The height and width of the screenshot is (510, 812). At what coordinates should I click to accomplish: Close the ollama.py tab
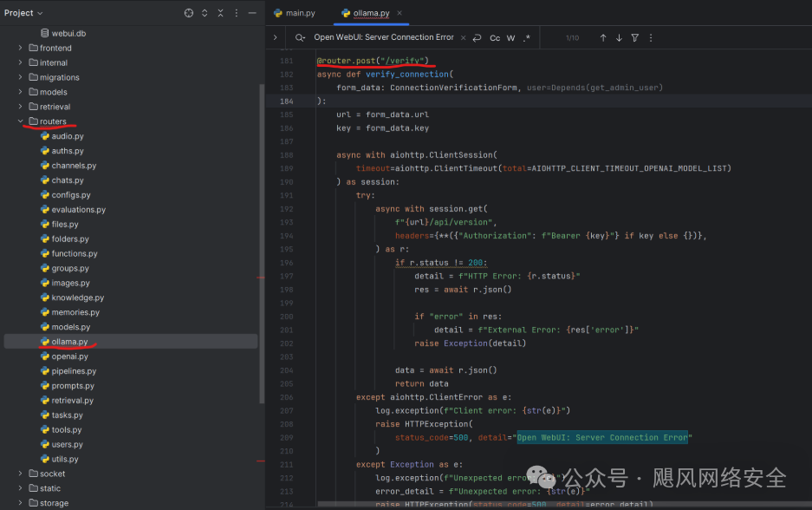[x=400, y=13]
